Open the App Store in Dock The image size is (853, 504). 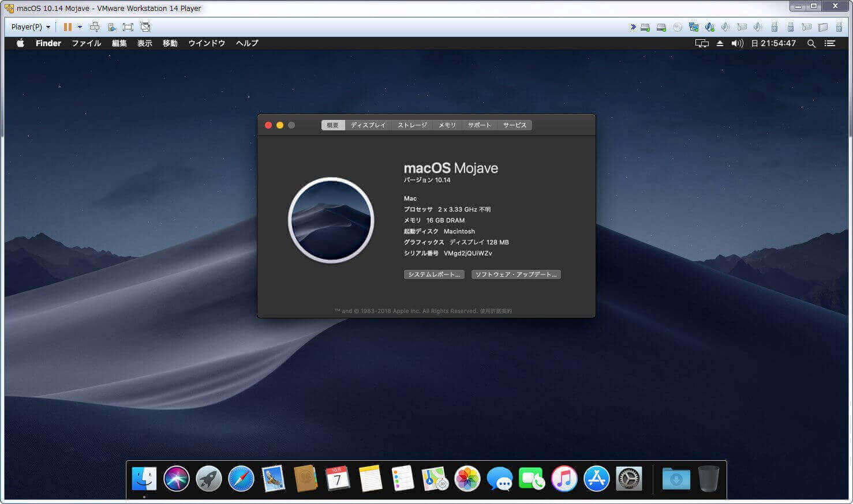pyautogui.click(x=597, y=479)
